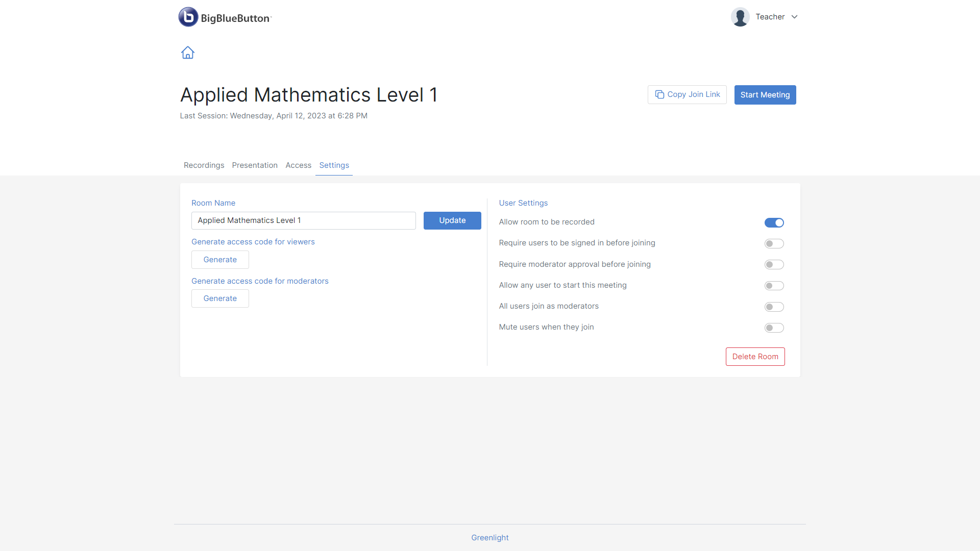Click the Greenlight footer link
The width and height of the screenshot is (980, 551).
tap(489, 537)
